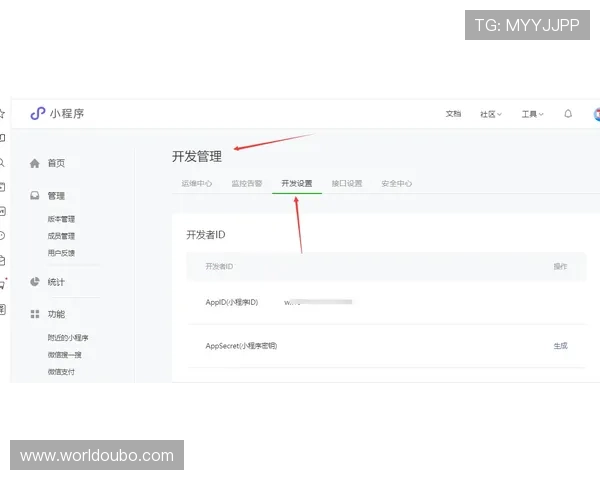Open 附近的小程序 in sidebar

(68, 338)
